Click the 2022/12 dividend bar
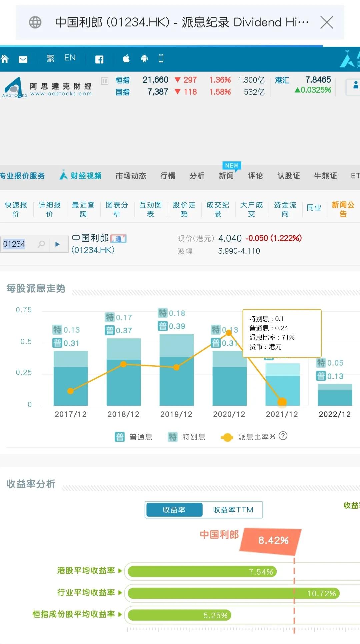Viewport: 360px width, 644px height. (x=335, y=395)
